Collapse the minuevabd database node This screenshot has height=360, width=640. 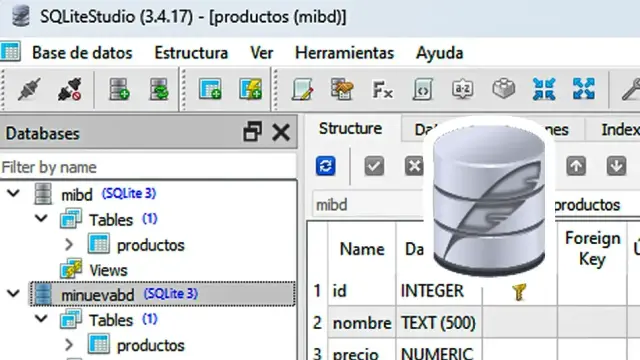13,293
